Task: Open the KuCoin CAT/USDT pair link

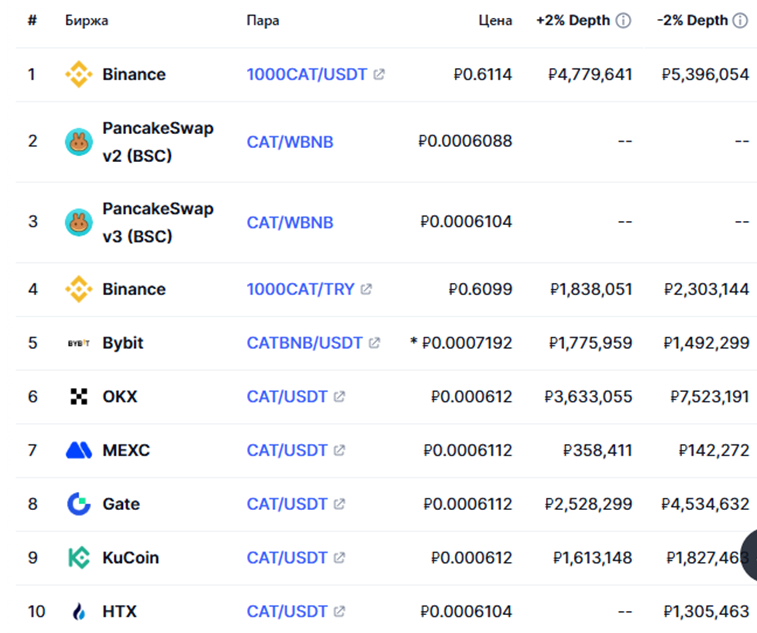Action: (x=287, y=558)
